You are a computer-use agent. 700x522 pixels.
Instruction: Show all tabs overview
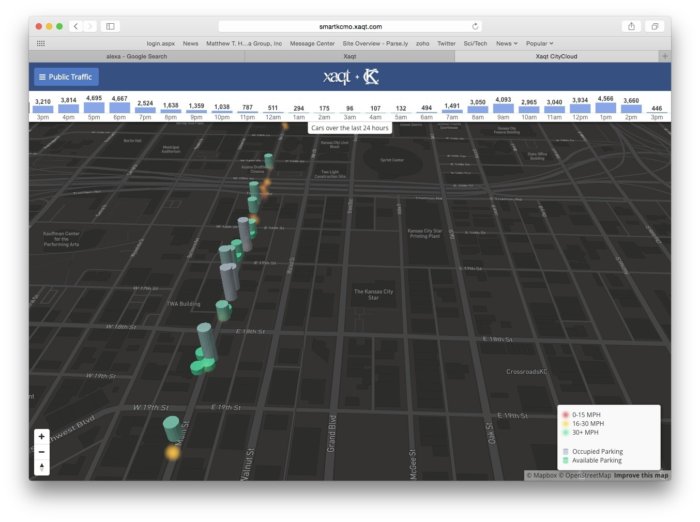click(655, 26)
